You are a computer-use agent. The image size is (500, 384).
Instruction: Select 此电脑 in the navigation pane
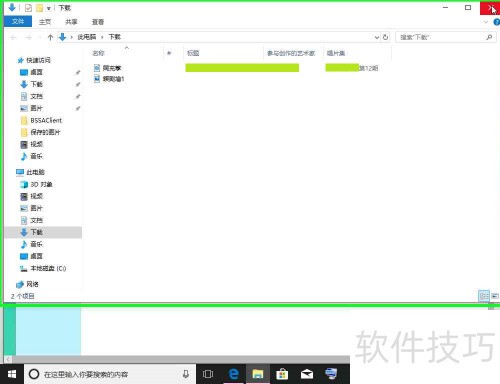(35, 172)
